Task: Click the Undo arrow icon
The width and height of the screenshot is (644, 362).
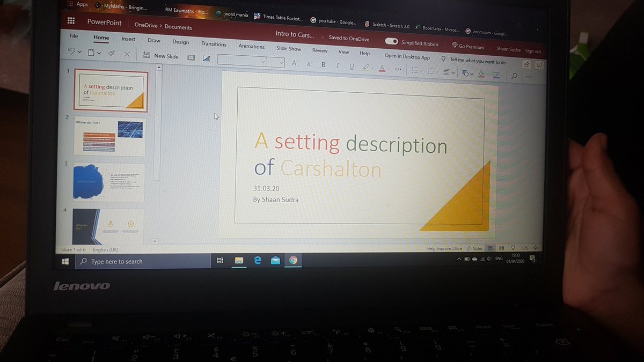Action: point(71,51)
